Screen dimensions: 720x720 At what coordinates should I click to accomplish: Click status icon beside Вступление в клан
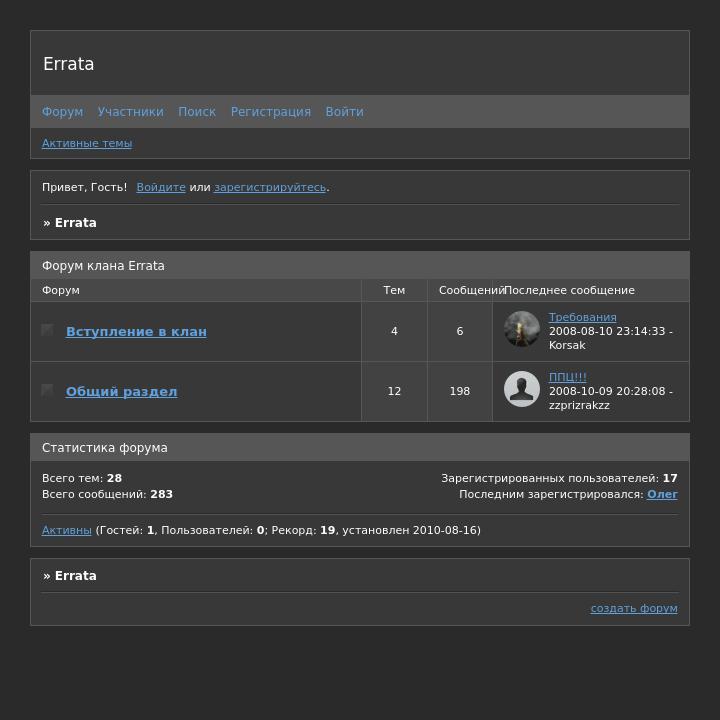[47, 330]
